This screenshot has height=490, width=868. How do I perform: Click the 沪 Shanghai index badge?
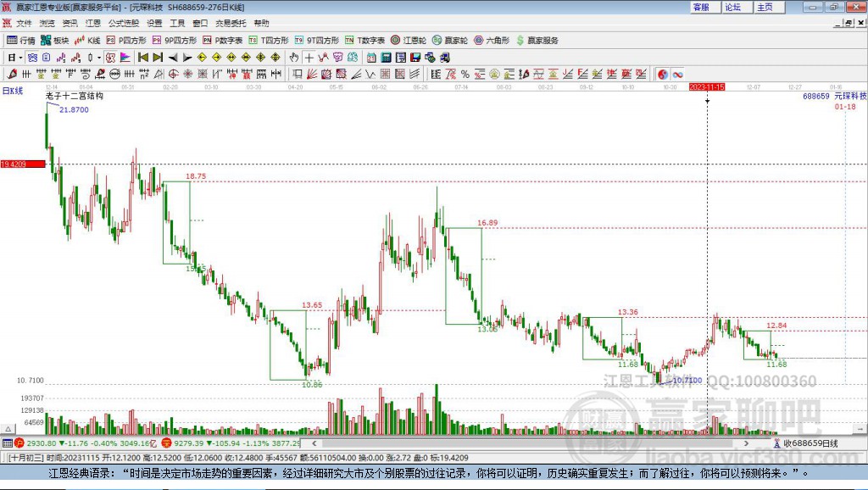pos(19,443)
